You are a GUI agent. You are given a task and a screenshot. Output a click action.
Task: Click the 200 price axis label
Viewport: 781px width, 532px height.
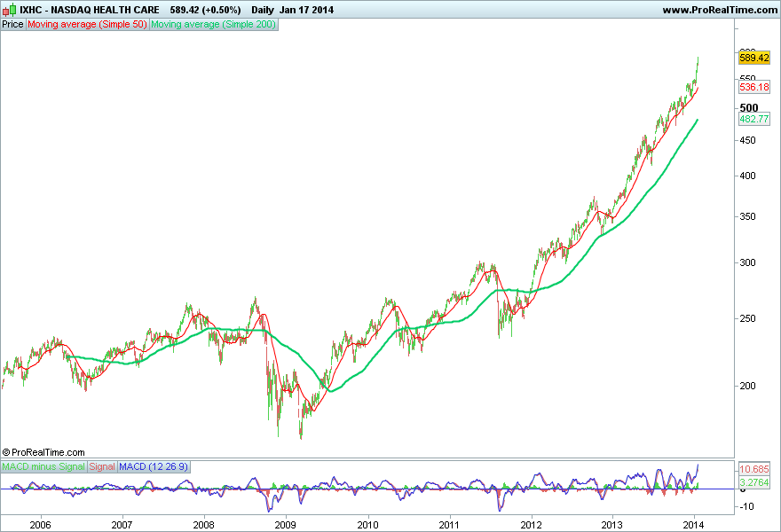tap(747, 386)
